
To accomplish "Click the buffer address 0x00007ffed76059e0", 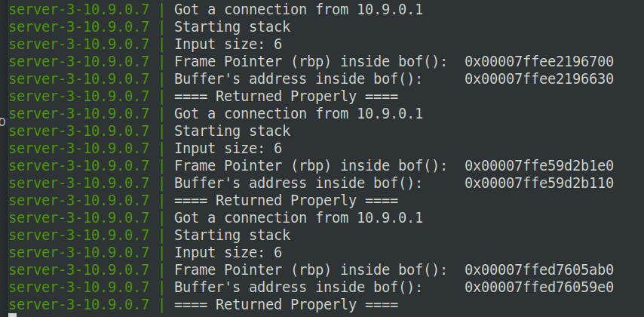I will (538, 288).
